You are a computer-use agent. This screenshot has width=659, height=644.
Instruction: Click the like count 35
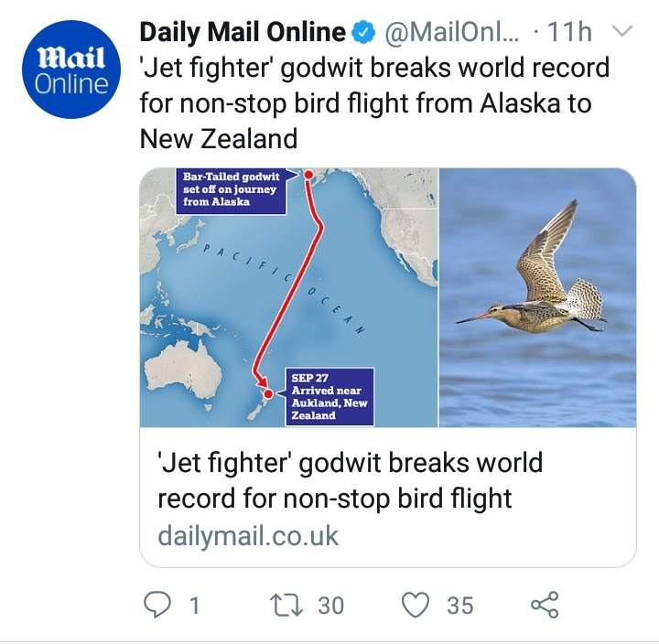[x=460, y=606]
